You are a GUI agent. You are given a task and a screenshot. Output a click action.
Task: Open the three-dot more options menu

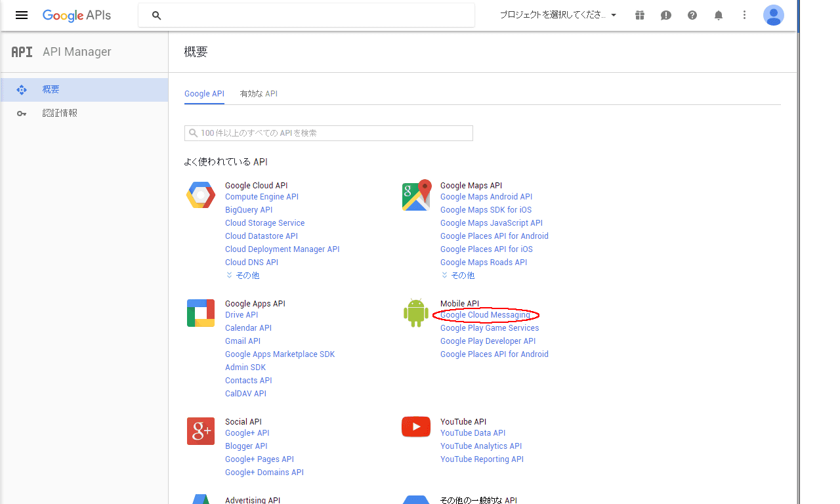(x=744, y=15)
